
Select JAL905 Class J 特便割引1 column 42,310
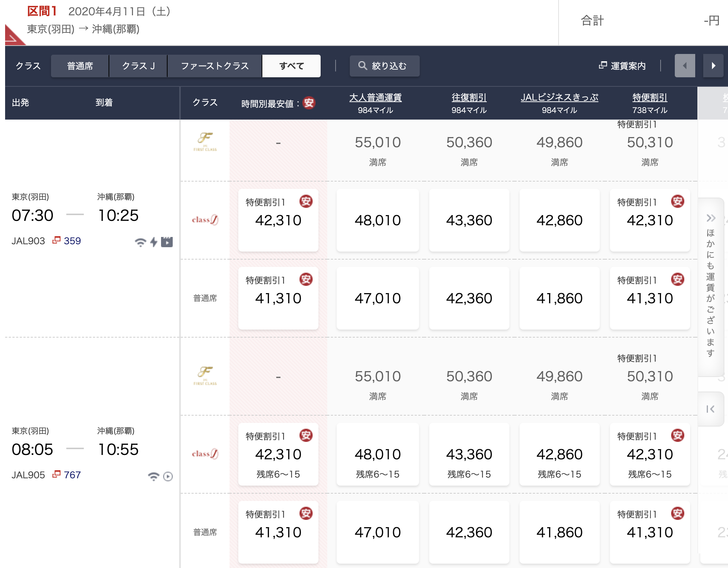click(x=650, y=454)
